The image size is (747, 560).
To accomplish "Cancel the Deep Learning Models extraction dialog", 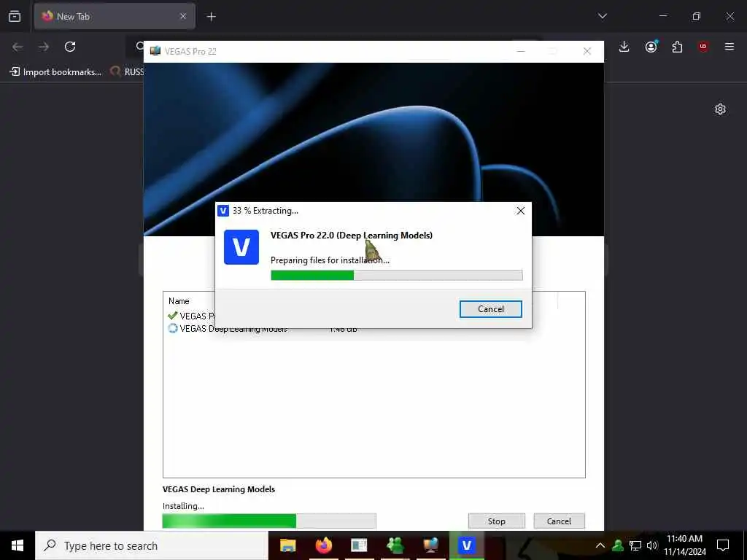I will point(491,309).
